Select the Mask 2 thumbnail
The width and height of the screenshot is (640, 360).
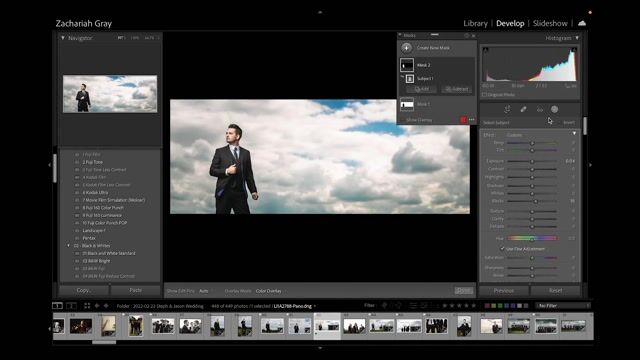[407, 65]
